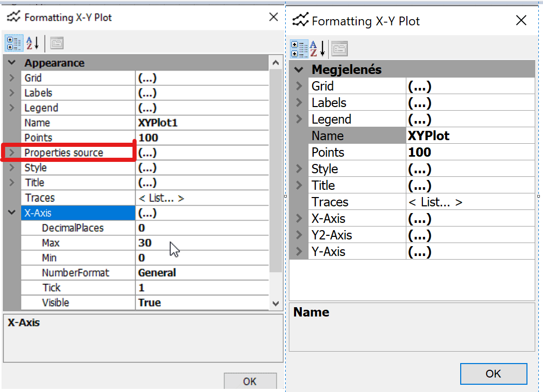Screen dimensions: 543x392
Task: Collapse the Megjelenés category
Action: point(299,70)
